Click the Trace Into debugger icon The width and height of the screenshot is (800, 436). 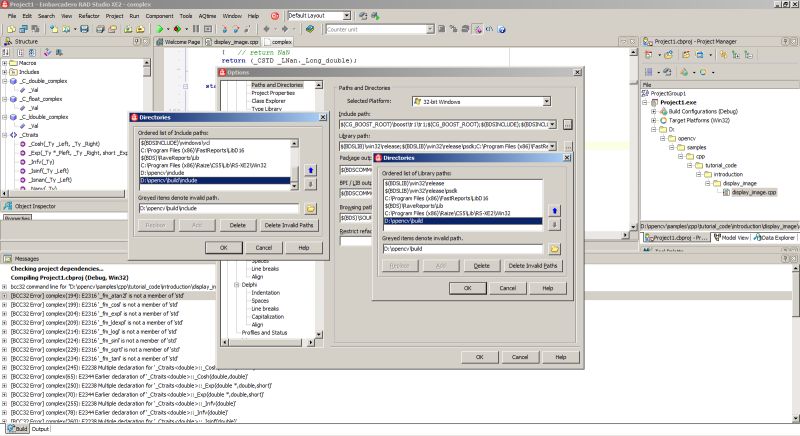[225, 29]
